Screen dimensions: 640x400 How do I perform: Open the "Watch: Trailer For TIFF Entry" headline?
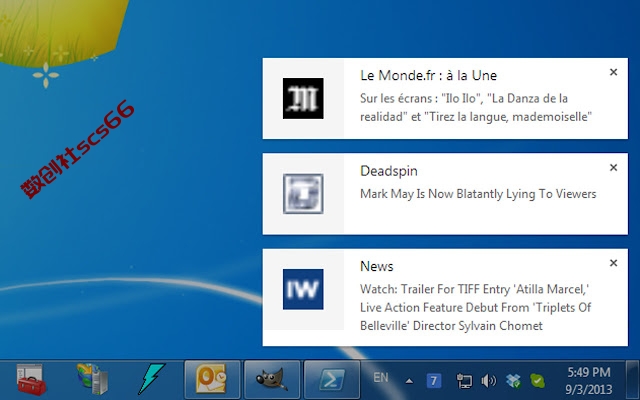tap(476, 307)
